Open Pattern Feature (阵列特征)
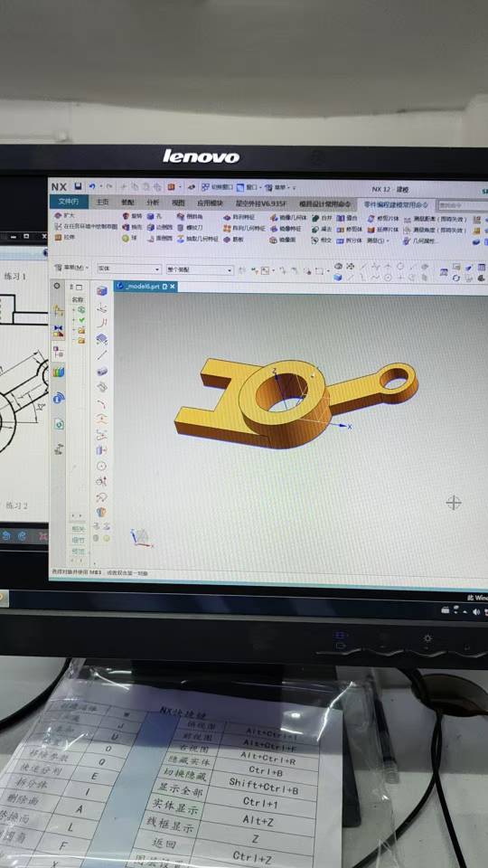This screenshot has width=488, height=868. 240,218
